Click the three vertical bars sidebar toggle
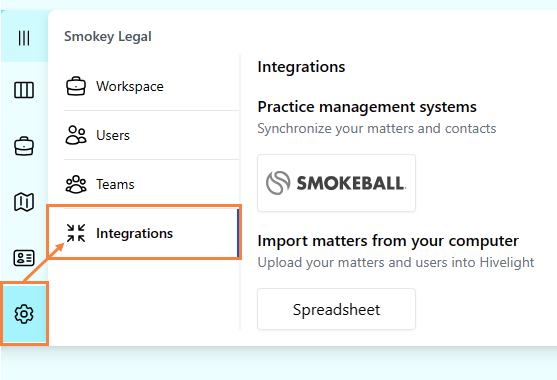 tap(24, 38)
